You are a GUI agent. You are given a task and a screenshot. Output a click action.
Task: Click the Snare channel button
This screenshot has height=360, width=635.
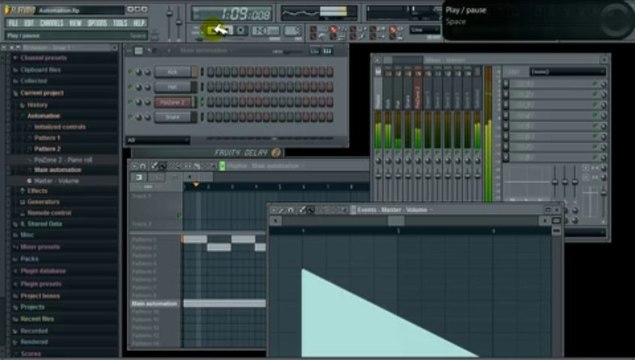click(173, 117)
